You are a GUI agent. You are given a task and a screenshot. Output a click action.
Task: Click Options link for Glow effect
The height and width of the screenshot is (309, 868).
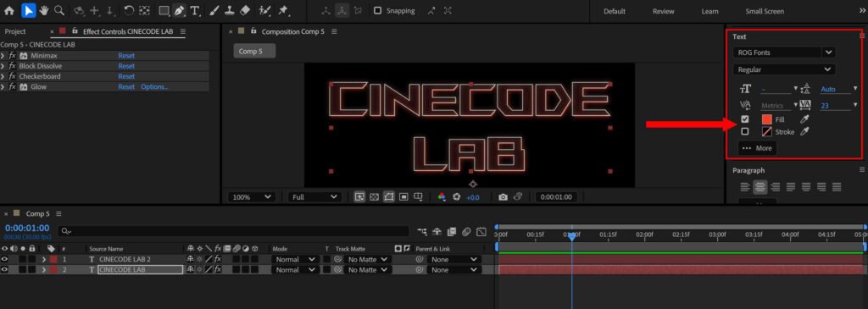click(x=154, y=87)
